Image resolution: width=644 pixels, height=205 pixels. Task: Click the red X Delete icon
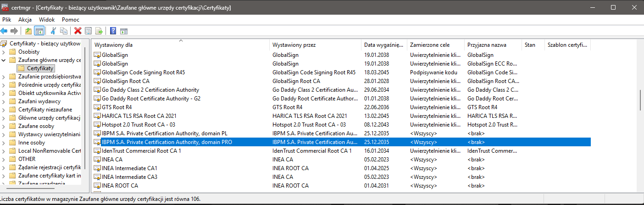tap(78, 31)
